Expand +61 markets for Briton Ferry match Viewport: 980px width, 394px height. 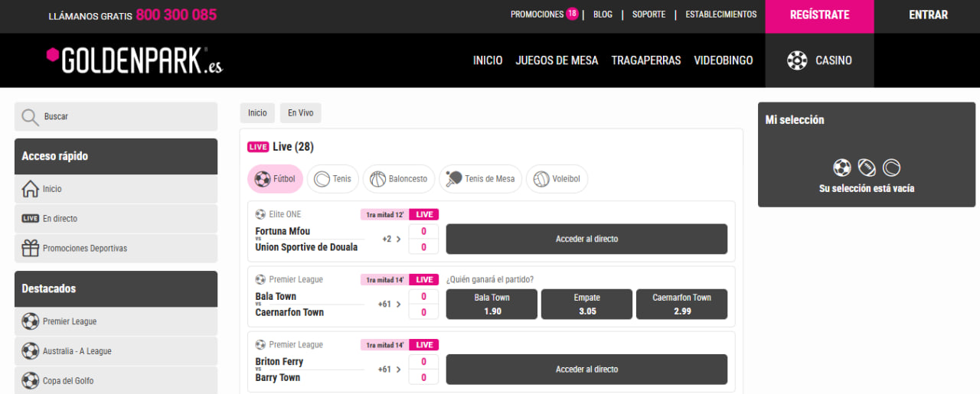click(390, 369)
